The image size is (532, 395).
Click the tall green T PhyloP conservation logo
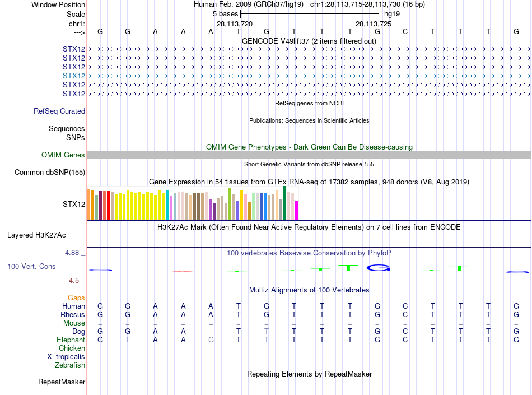pyautogui.click(x=348, y=268)
